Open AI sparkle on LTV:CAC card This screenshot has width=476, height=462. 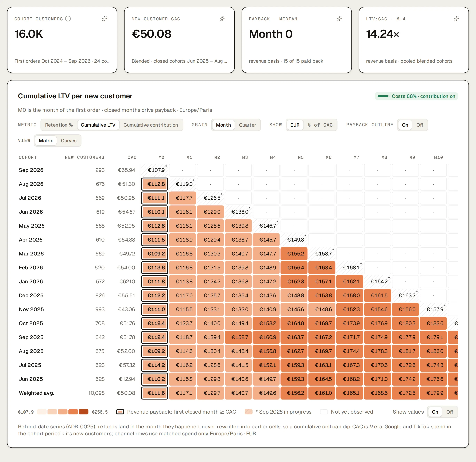click(456, 19)
